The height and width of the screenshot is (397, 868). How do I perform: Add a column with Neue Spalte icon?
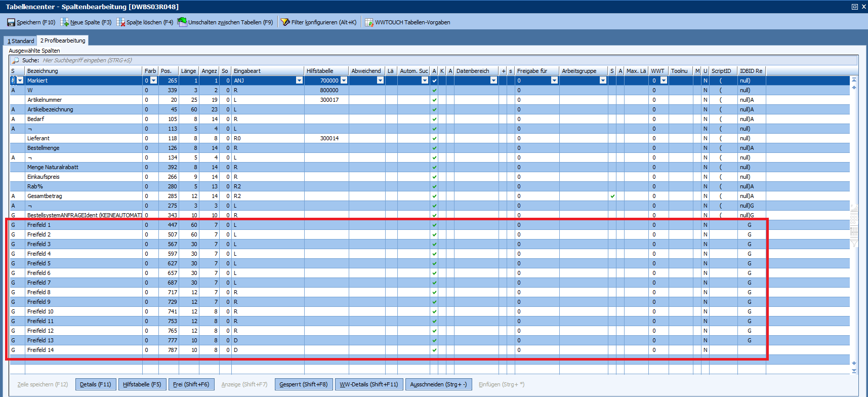pyautogui.click(x=64, y=22)
